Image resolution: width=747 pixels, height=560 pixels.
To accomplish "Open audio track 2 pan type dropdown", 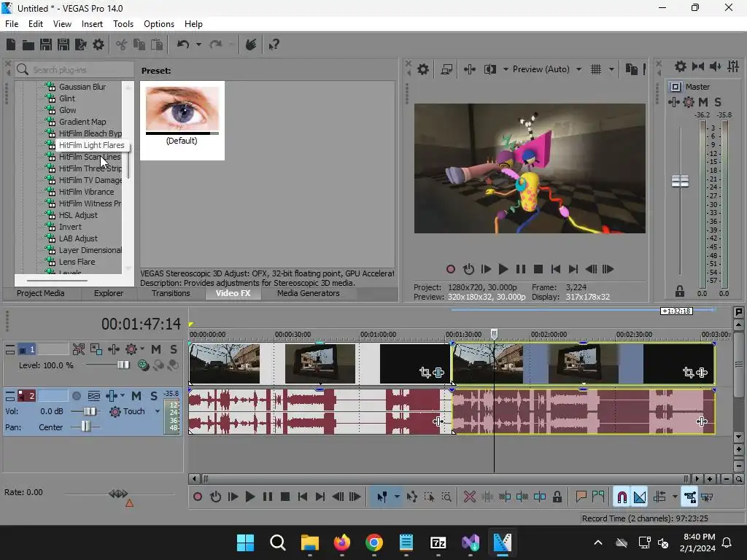I will coord(123,396).
